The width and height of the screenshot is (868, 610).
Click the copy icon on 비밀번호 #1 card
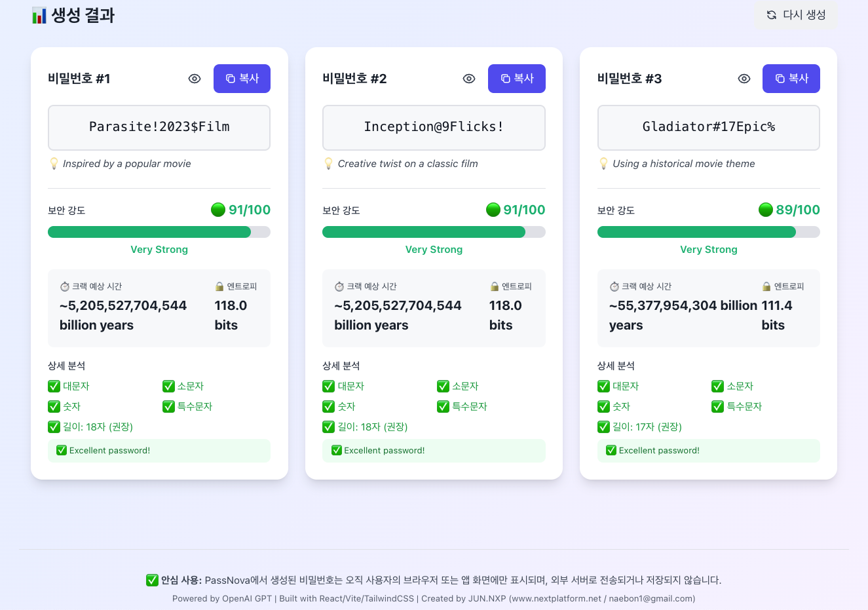click(229, 78)
